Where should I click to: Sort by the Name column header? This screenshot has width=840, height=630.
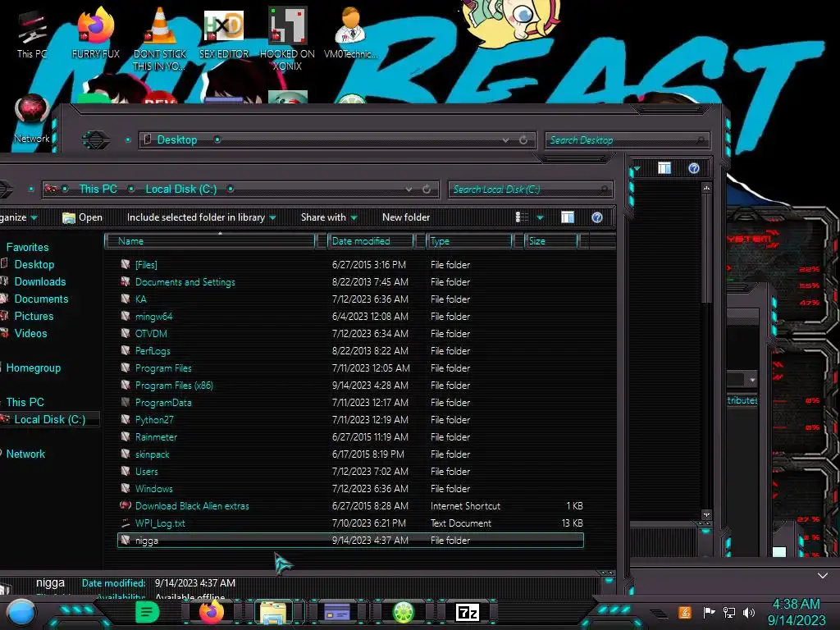pos(211,241)
